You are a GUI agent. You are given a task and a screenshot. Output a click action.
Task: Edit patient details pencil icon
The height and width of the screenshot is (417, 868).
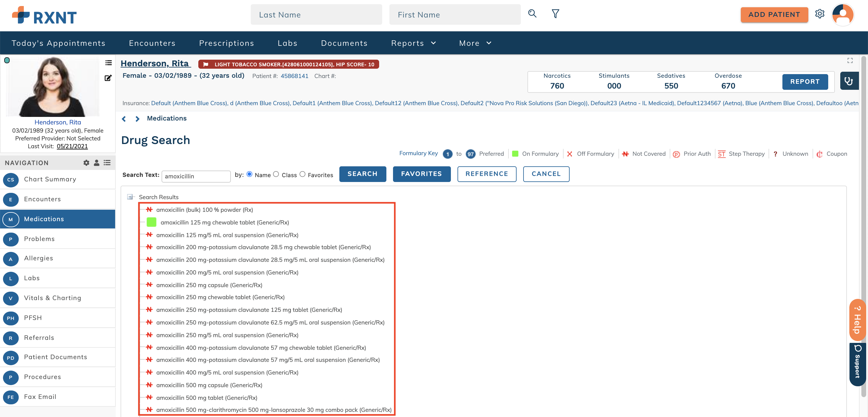pyautogui.click(x=108, y=78)
